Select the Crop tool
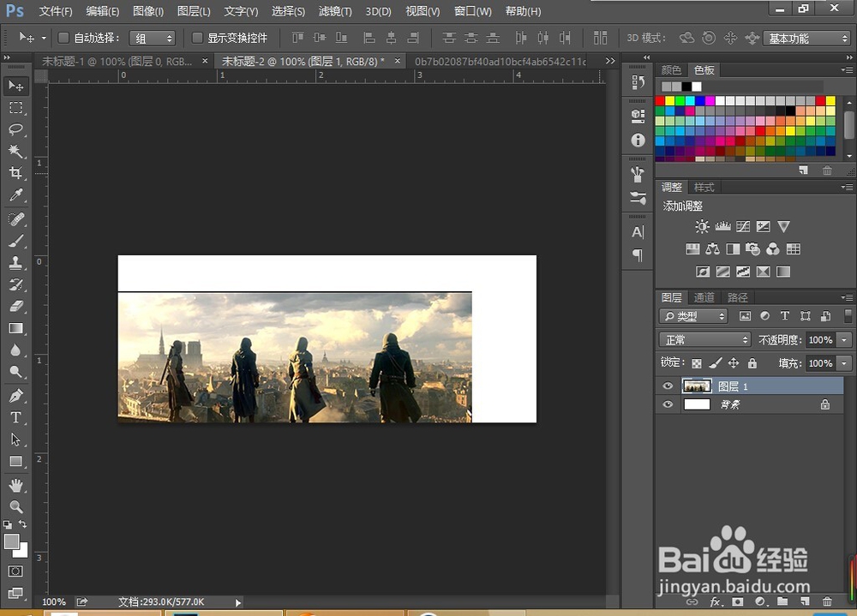857x616 pixels. click(15, 173)
